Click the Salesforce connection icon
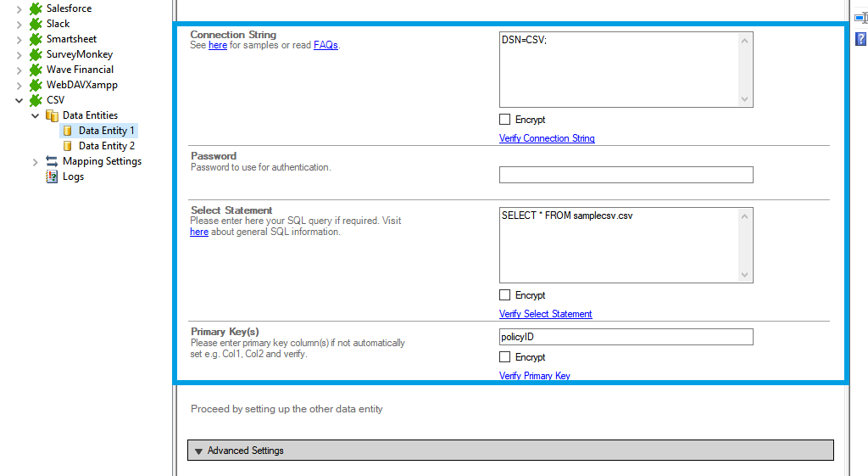This screenshot has height=476, width=868. (36, 8)
